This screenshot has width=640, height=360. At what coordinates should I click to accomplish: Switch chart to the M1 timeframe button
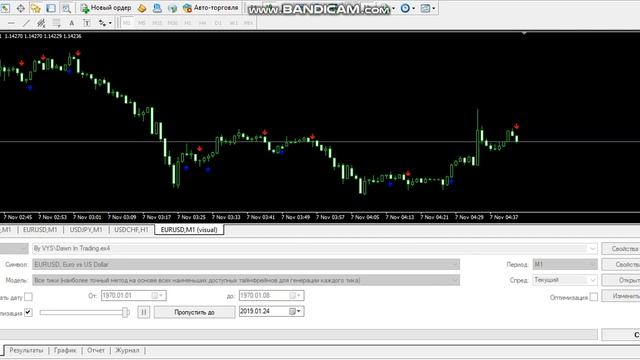[127, 23]
